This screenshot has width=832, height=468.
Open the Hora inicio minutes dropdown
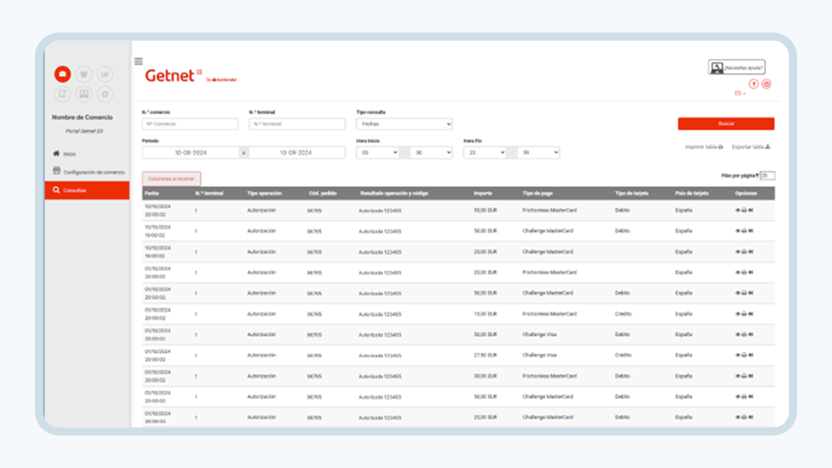click(431, 152)
